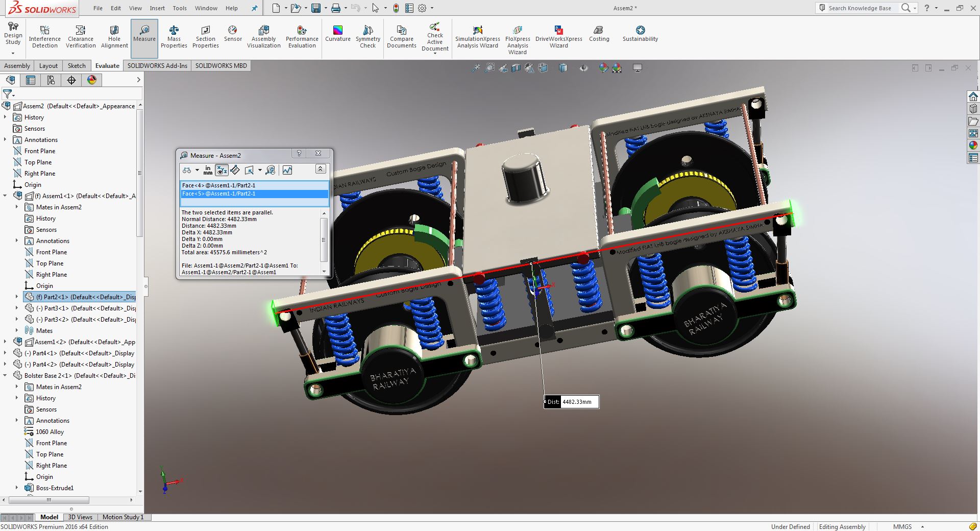Click Help button in Measure dialog

(299, 154)
